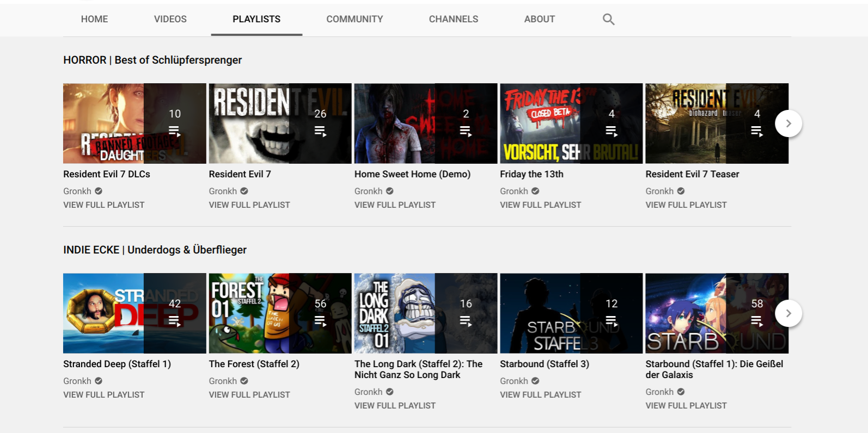Image resolution: width=868 pixels, height=433 pixels.
Task: View full playlist for Friday the 13th
Action: click(x=541, y=205)
